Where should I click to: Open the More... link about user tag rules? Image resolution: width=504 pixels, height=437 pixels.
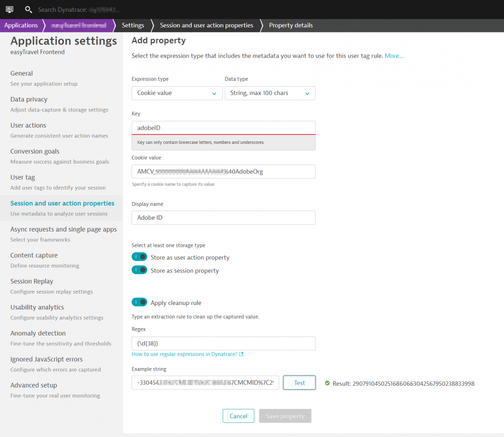394,56
